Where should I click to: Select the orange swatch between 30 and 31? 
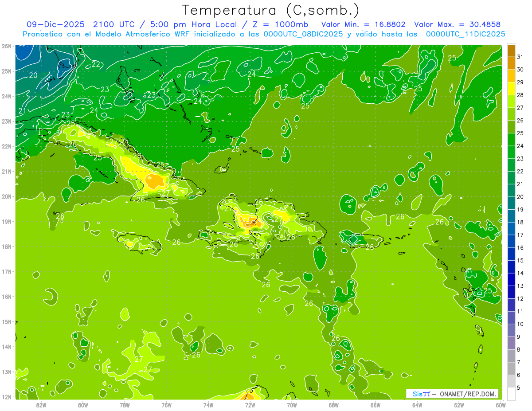click(511, 63)
